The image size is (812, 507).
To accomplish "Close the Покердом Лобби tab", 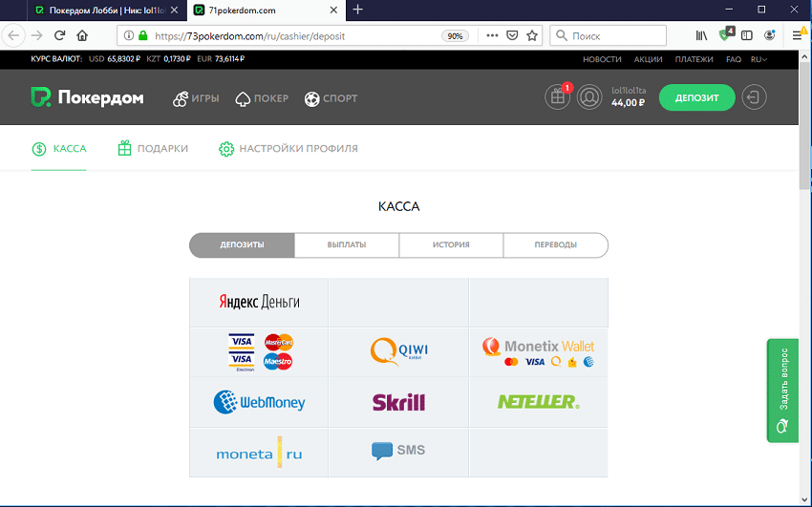I will (x=175, y=10).
